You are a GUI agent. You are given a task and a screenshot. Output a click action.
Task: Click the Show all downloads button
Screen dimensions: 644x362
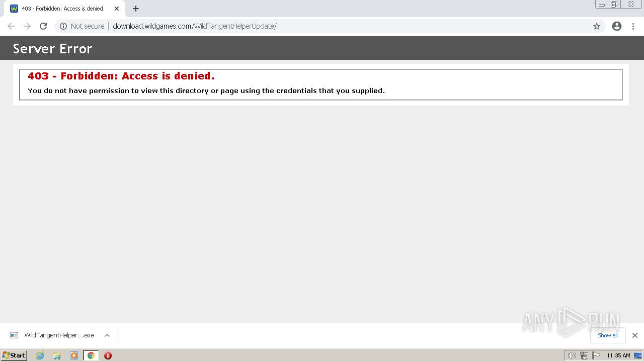(608, 335)
